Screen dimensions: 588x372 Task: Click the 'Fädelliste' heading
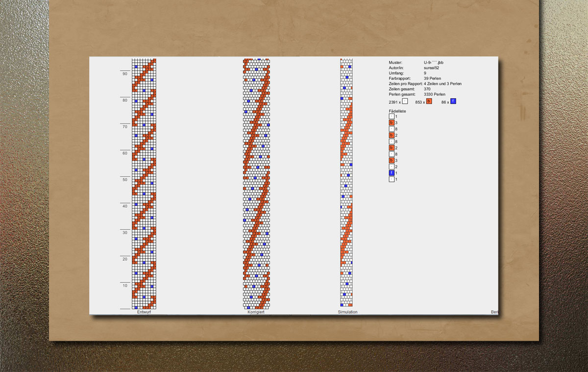pyautogui.click(x=397, y=111)
